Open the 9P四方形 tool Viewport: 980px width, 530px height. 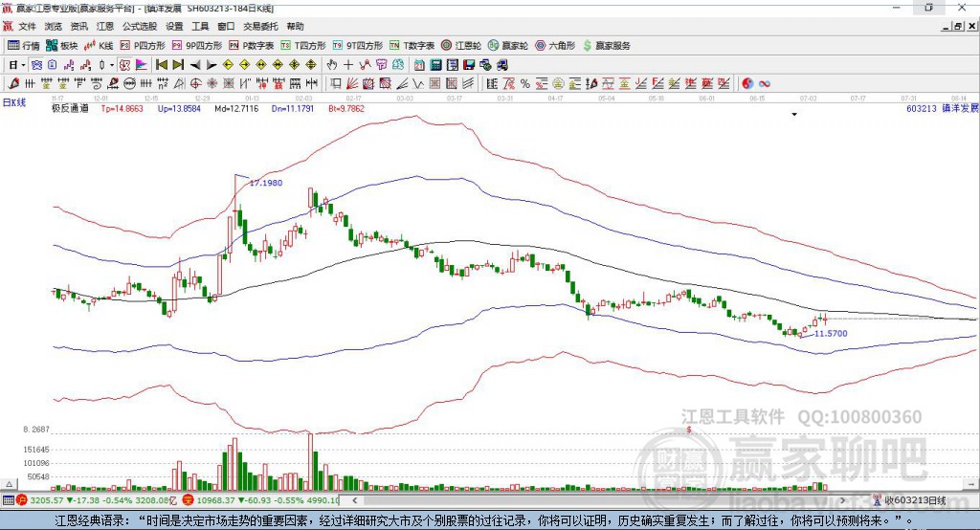click(197, 46)
